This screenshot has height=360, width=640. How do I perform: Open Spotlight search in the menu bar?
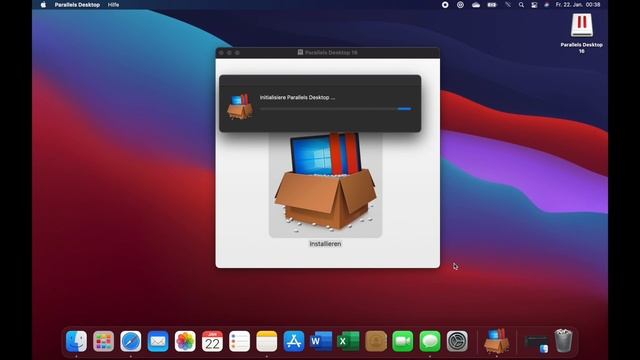click(521, 5)
